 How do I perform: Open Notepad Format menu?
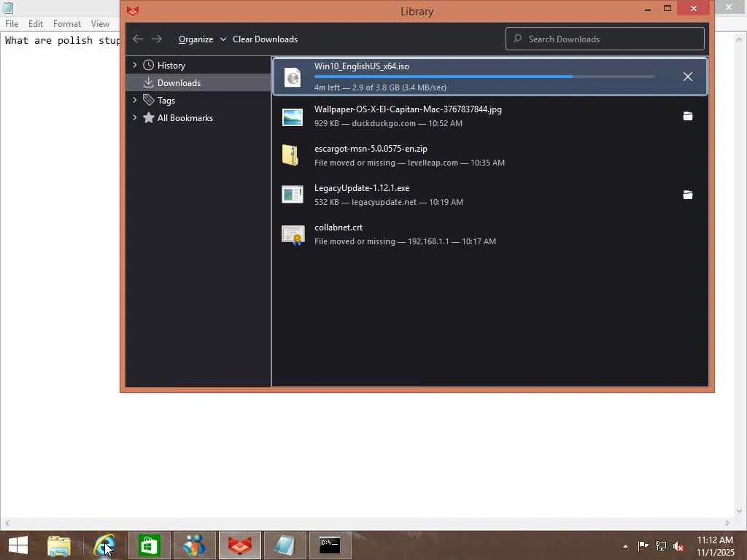66,23
